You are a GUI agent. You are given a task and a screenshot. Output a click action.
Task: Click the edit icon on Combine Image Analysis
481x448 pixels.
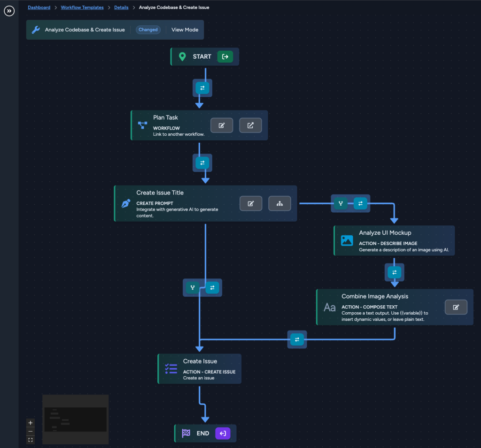tap(456, 307)
